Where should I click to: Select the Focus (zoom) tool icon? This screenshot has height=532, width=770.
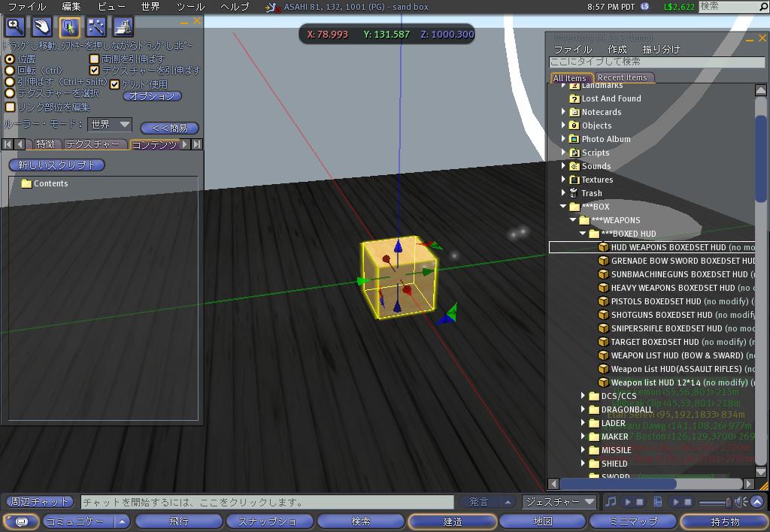point(15,27)
